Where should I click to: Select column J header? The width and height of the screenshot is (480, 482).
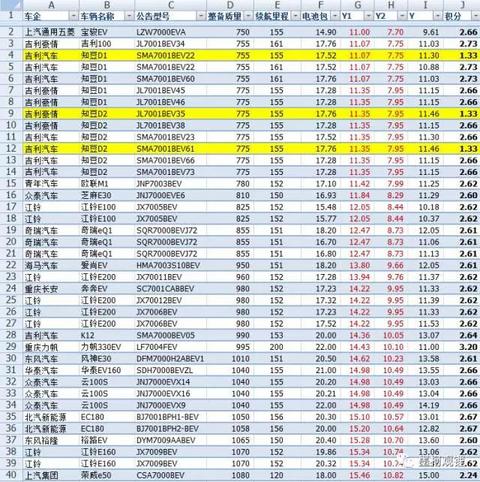(x=462, y=5)
